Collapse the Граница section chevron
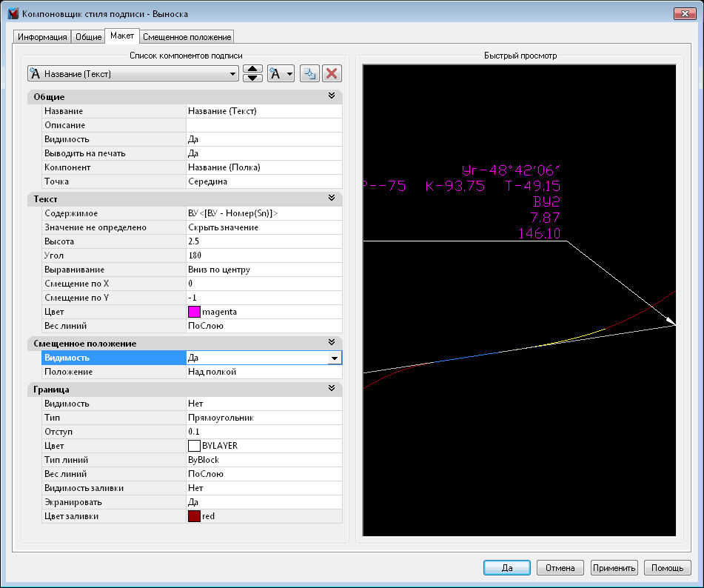704x588 pixels. click(x=332, y=389)
